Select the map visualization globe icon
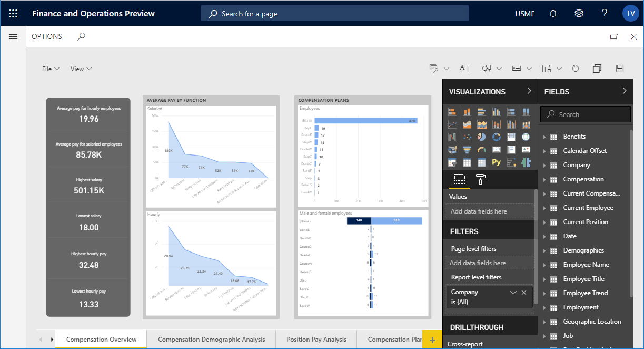This screenshot has width=644, height=349. coord(526,137)
